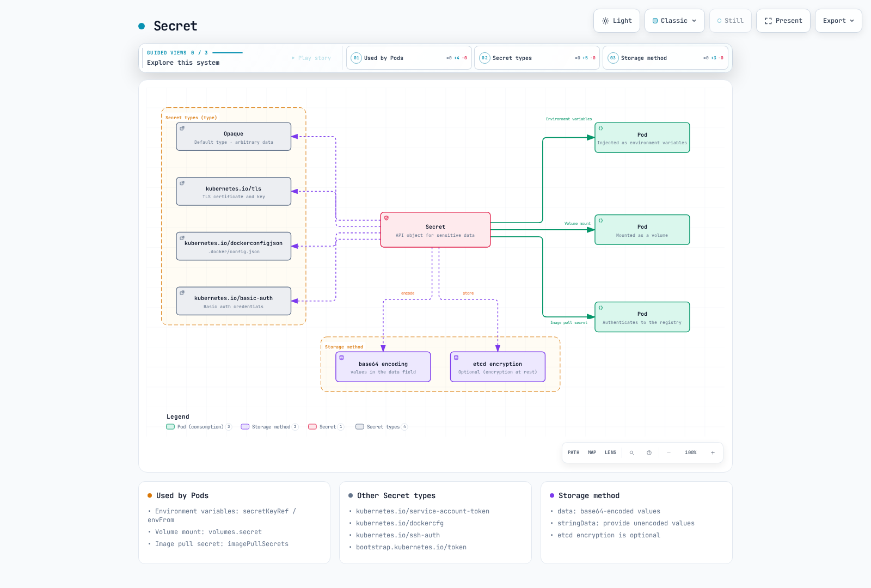The height and width of the screenshot is (588, 871).
Task: Click the step 02 circle badge
Action: pos(484,58)
